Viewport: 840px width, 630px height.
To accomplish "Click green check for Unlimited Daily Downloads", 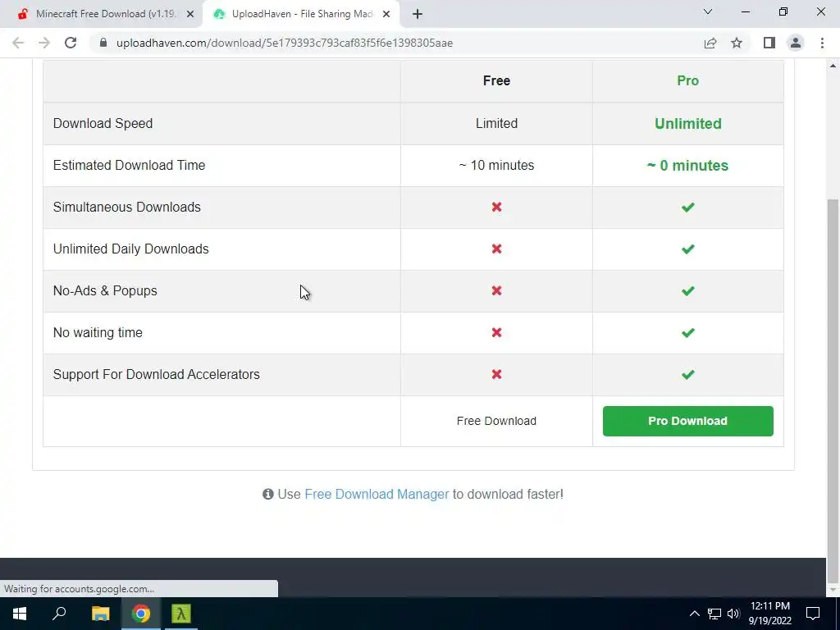I will (x=688, y=249).
